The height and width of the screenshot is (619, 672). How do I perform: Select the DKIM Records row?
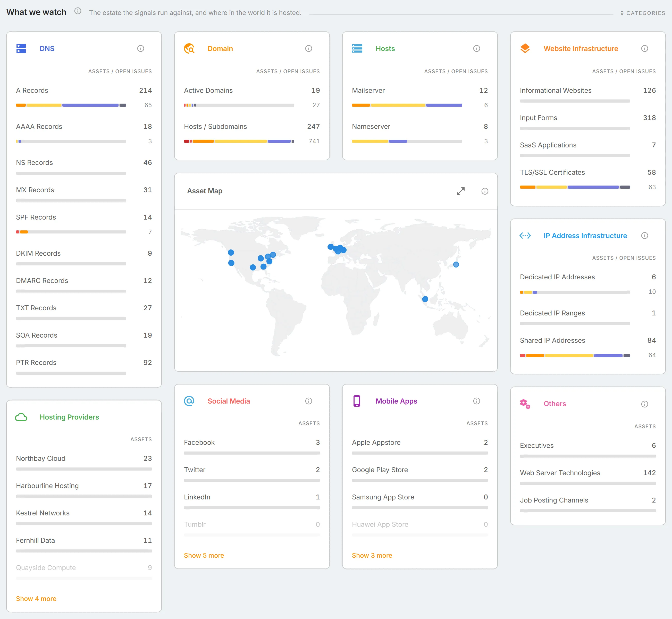pyautogui.click(x=84, y=258)
